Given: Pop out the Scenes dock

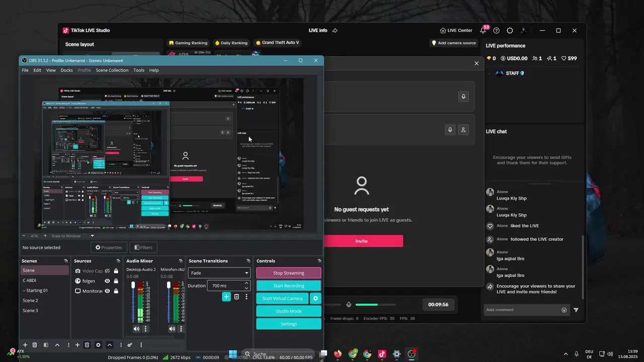Looking at the screenshot, I should [x=66, y=261].
